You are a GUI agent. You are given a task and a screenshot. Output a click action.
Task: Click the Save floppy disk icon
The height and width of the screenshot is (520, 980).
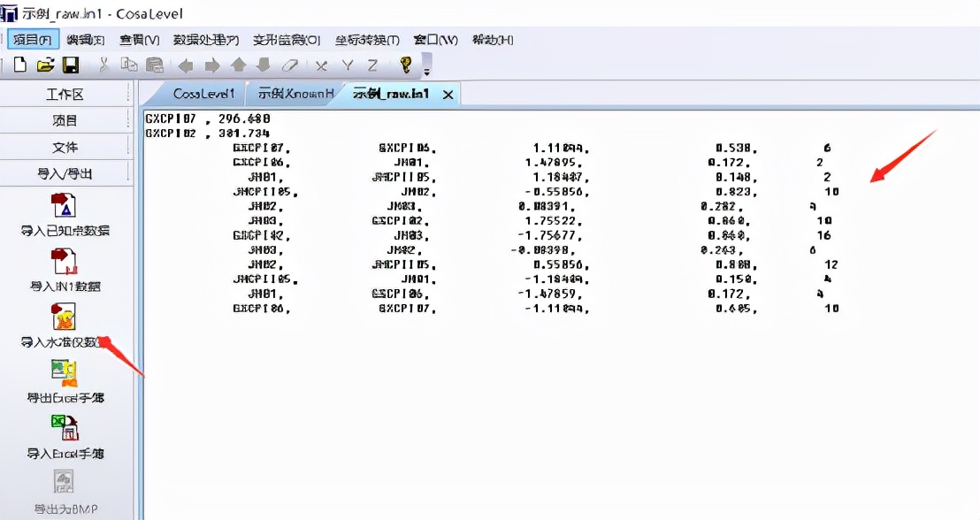(x=71, y=65)
